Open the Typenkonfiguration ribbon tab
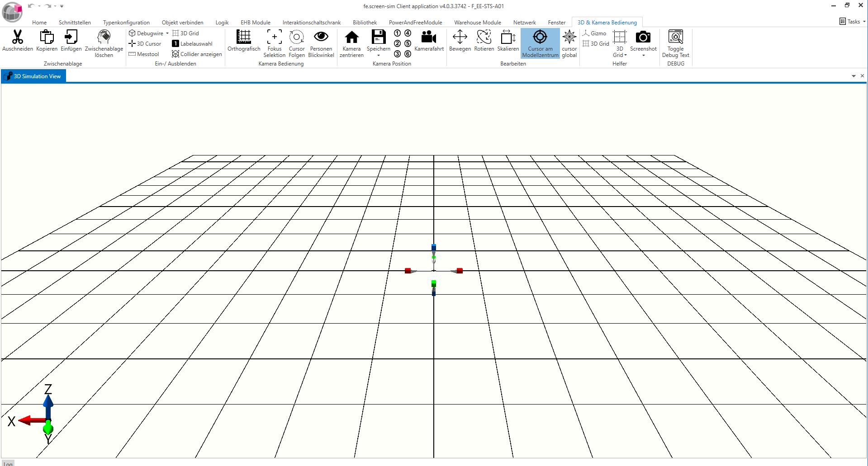 (x=126, y=22)
